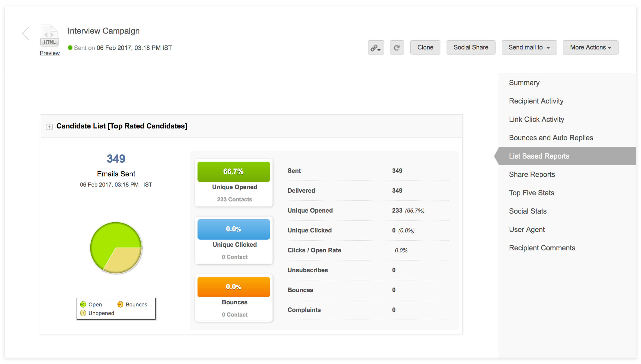
Task: Click the link icon button
Action: tap(376, 47)
